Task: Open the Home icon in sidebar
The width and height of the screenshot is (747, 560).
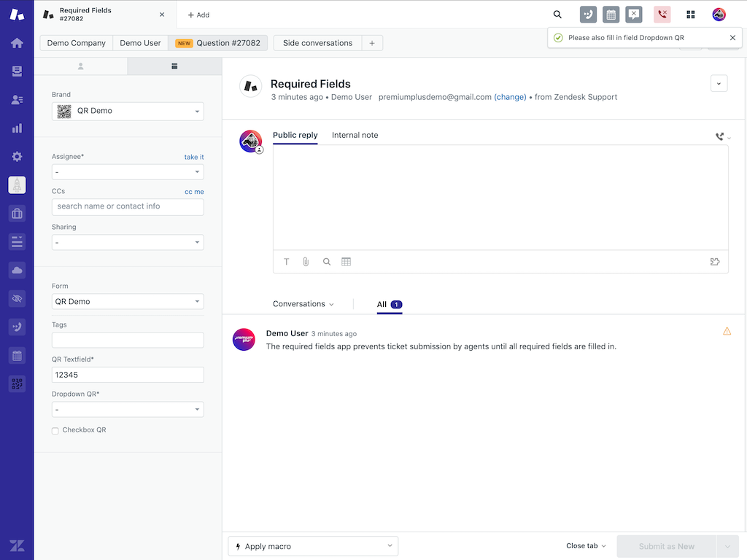Action: [x=17, y=43]
